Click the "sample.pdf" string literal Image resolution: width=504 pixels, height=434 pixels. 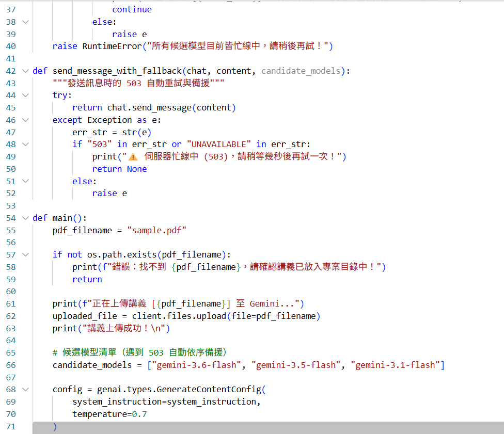(x=157, y=230)
